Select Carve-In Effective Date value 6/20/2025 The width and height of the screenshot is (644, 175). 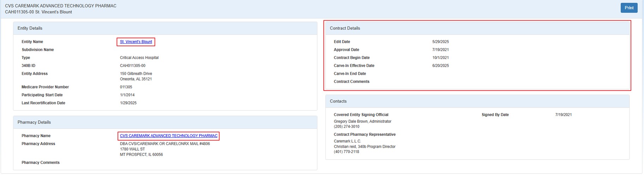[x=440, y=66]
